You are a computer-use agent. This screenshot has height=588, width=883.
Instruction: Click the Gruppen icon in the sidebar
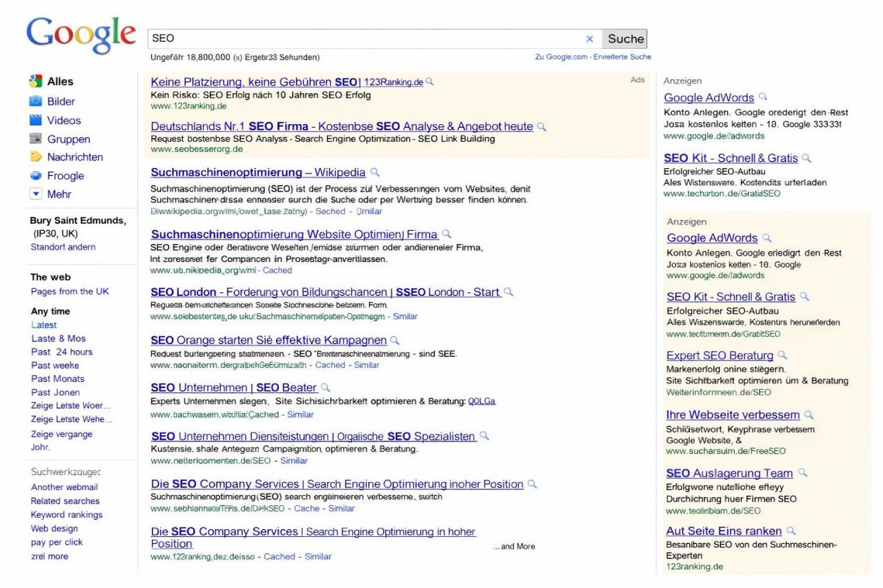pyautogui.click(x=36, y=139)
